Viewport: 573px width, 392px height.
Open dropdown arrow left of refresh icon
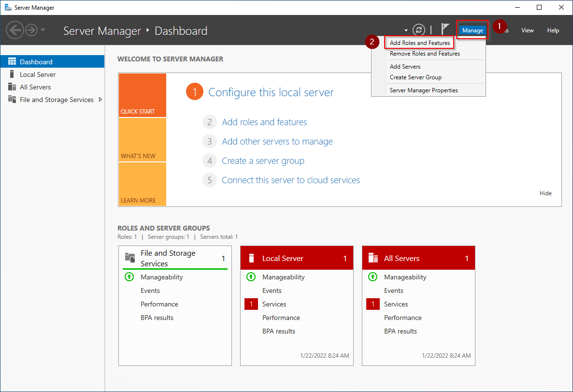click(406, 30)
